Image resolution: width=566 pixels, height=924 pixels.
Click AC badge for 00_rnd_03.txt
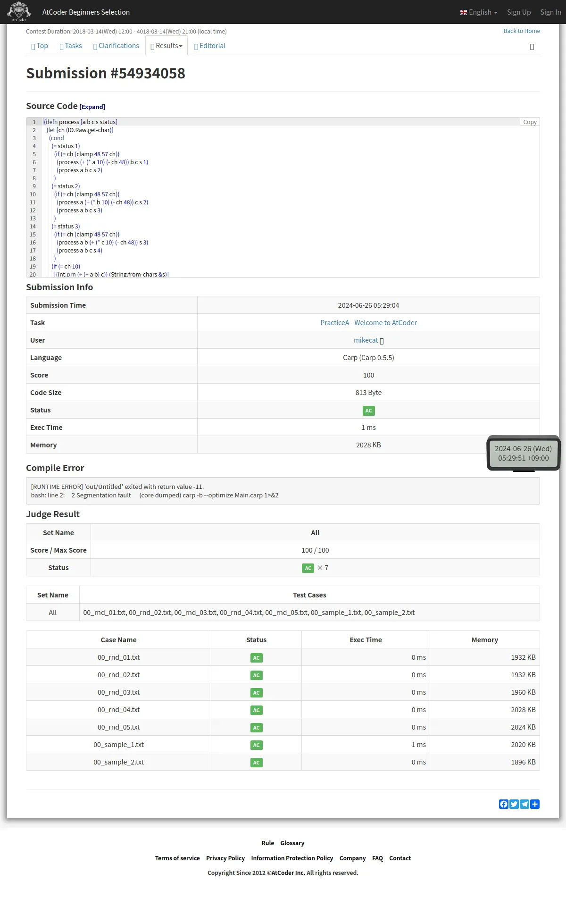tap(256, 693)
